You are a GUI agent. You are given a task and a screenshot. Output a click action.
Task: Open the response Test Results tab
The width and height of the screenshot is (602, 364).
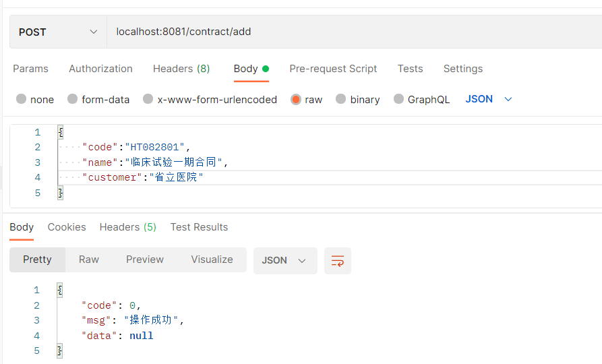pos(199,227)
